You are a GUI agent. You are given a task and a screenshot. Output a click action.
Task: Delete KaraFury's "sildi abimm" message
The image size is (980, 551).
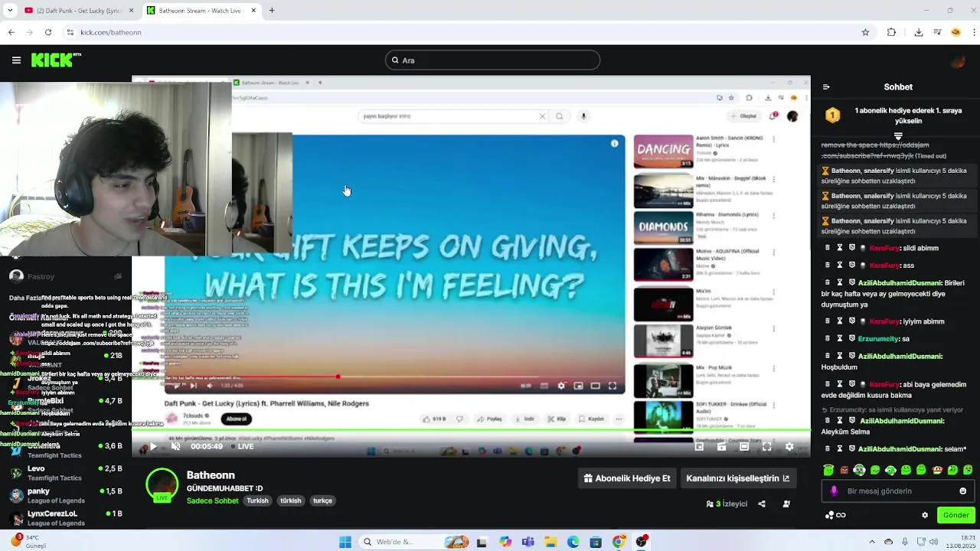828,248
